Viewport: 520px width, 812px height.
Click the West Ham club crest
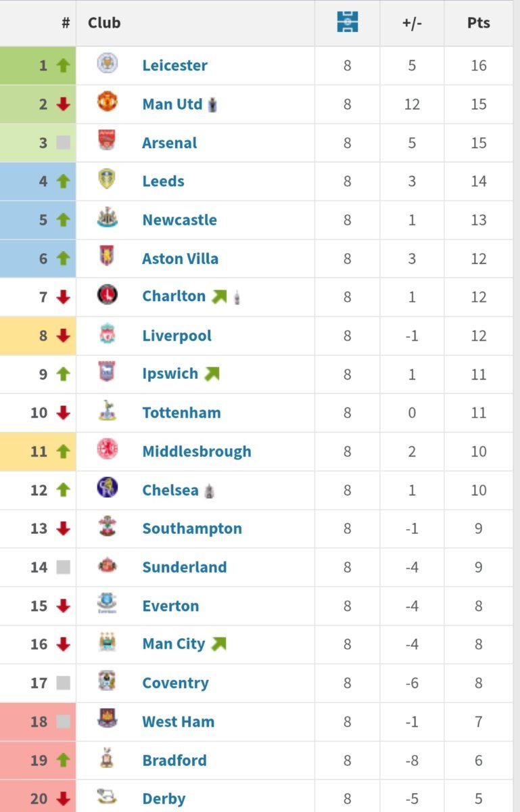pyautogui.click(x=107, y=719)
